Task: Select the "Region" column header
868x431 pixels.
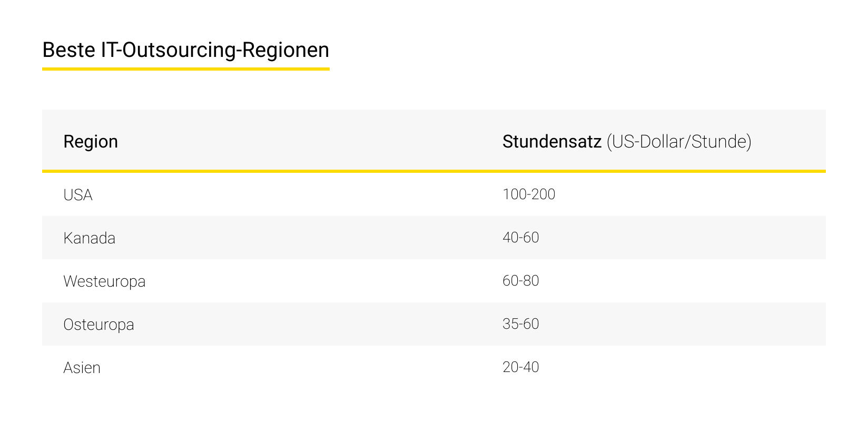Action: pos(91,142)
